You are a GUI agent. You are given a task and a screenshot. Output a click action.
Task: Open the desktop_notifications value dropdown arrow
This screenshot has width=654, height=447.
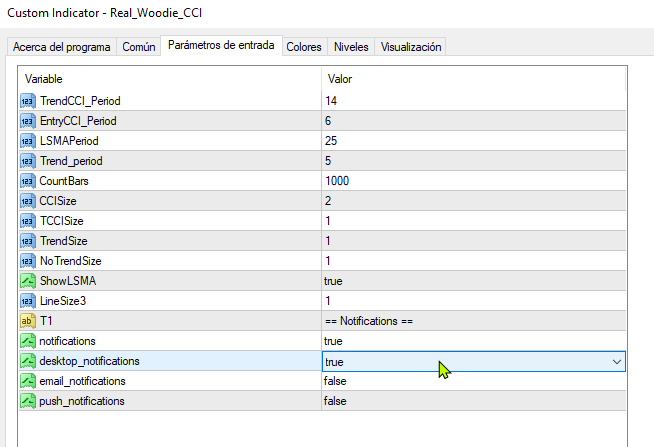coord(617,362)
